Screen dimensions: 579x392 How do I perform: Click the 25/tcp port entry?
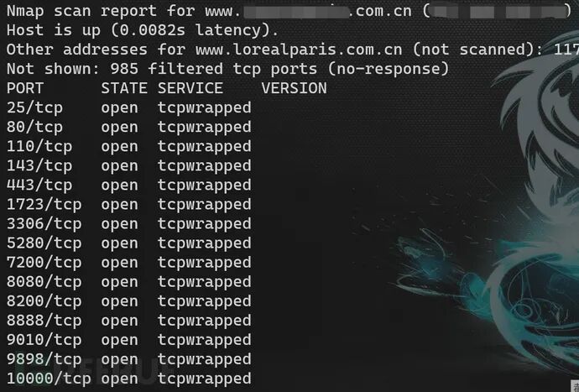[34, 108]
